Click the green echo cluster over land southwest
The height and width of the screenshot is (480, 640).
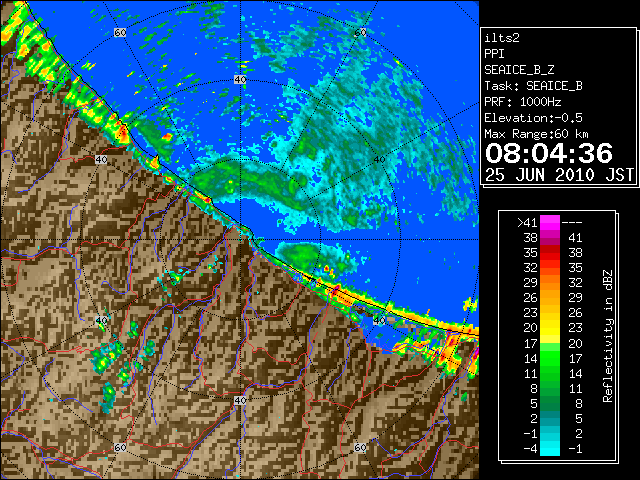pyautogui.click(x=106, y=356)
